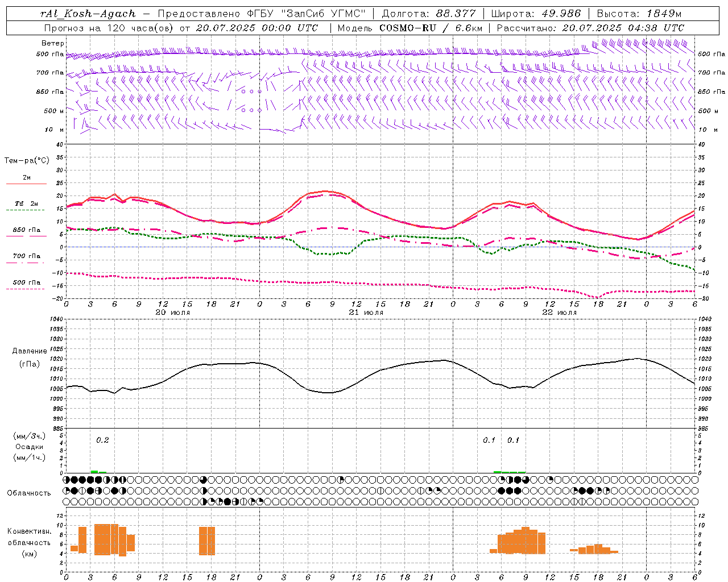Click the Модель COSMO-RU / 6.6км text
Image resolution: width=728 pixels, height=582 pixels.
click(410, 28)
